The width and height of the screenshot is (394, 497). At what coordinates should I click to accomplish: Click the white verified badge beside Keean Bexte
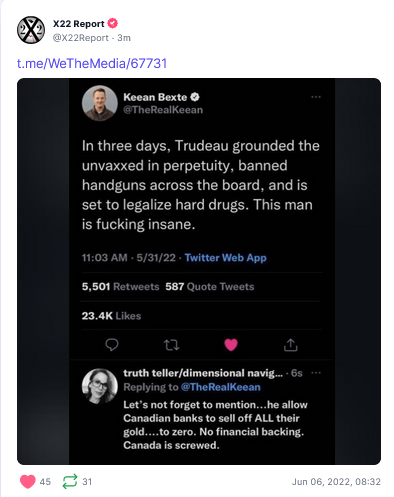tap(195, 97)
